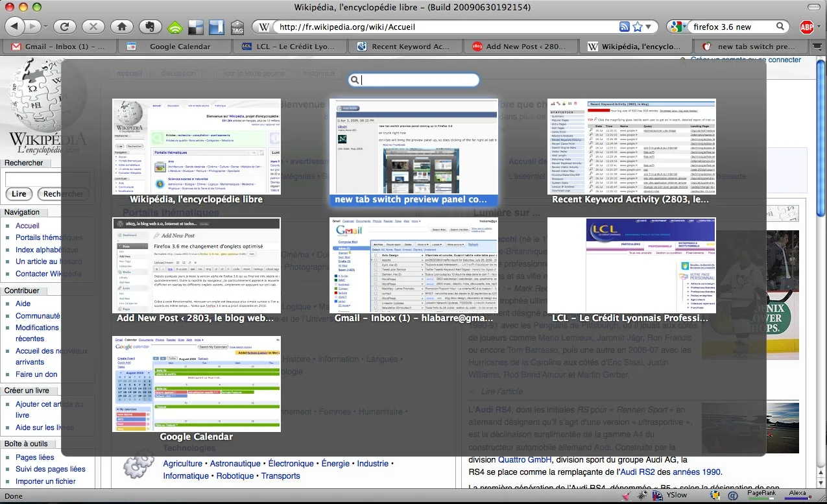Select the Recent Keyword Activity preview thumbnail
Viewport: 827px width, 504px height.
pyautogui.click(x=631, y=147)
